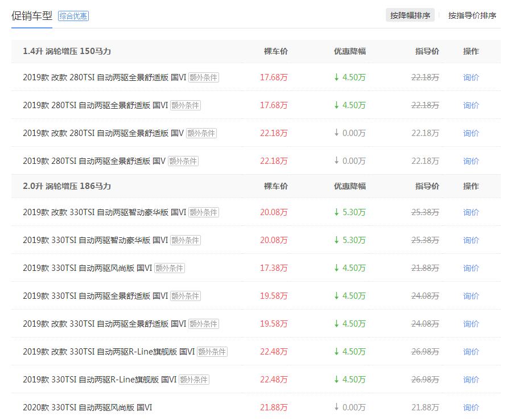Image resolution: width=511 pixels, height=420 pixels.
Task: Click 询价 for 2019款 330TSI 智动豪华版 (non-改款)
Action: point(471,241)
